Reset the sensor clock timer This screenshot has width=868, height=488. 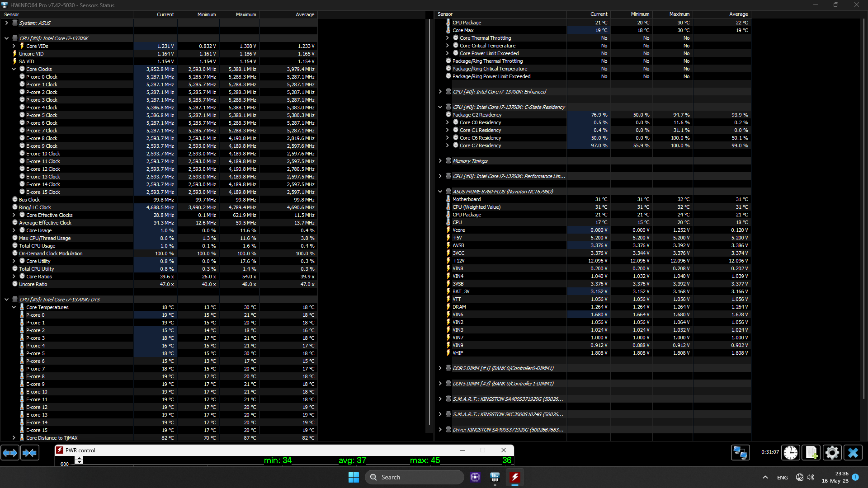click(791, 453)
